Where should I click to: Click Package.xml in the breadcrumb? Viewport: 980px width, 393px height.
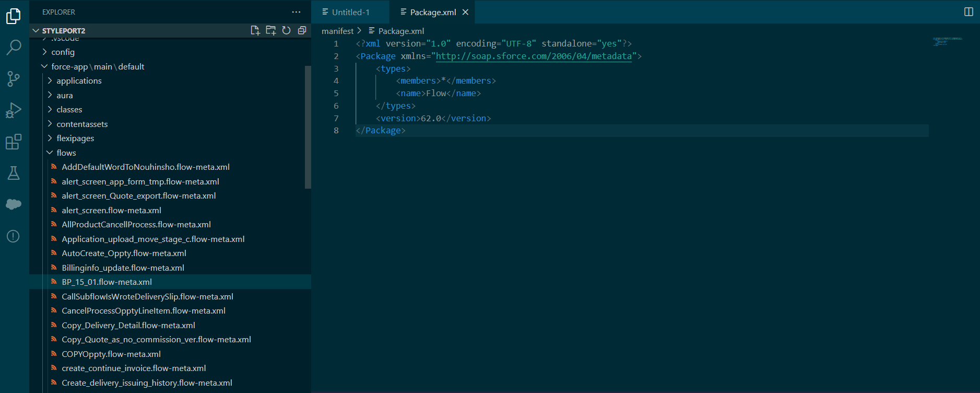click(x=401, y=31)
